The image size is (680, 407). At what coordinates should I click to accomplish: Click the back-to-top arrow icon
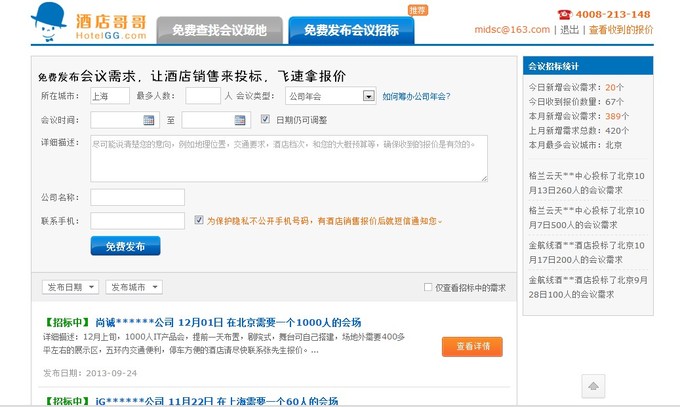point(594,387)
